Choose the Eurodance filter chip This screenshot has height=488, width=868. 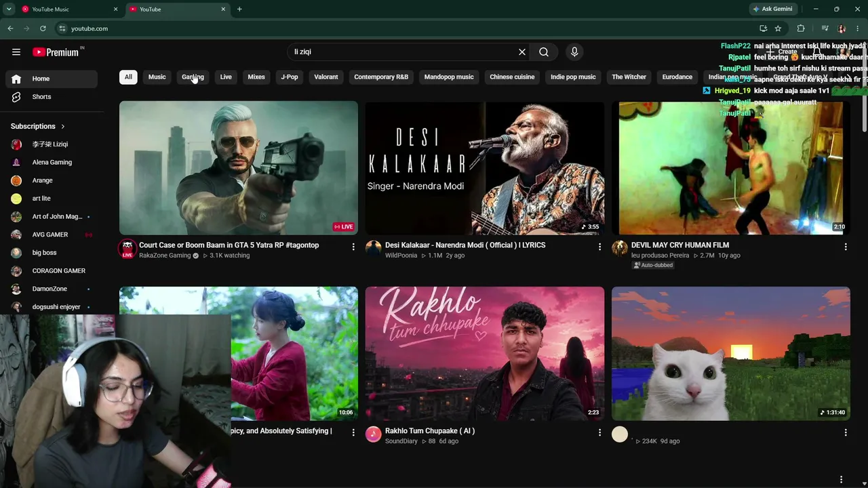click(677, 77)
